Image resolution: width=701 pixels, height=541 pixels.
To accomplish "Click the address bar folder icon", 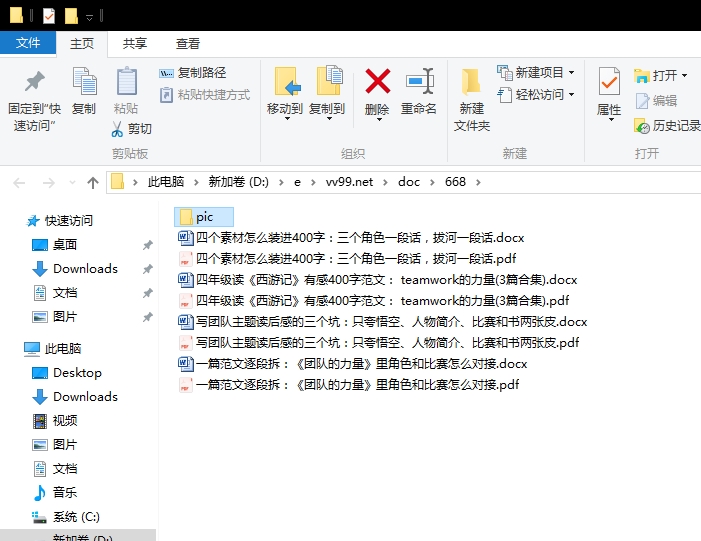I will click(x=117, y=182).
